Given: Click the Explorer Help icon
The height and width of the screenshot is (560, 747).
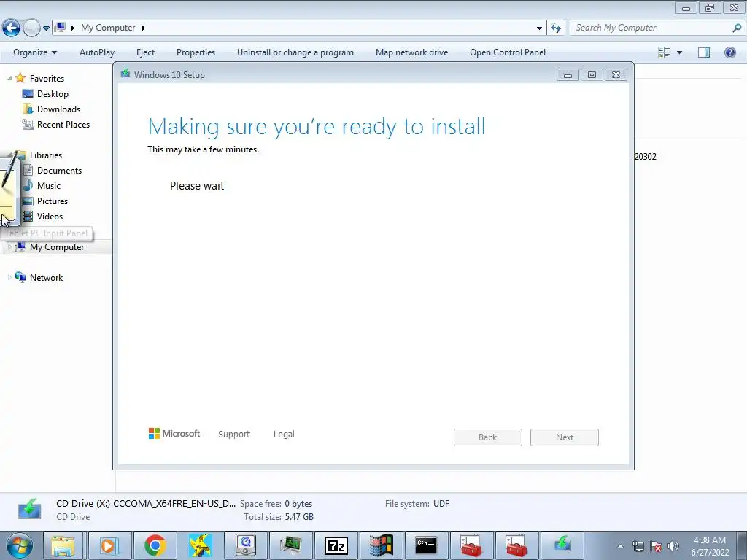Looking at the screenshot, I should click(729, 52).
